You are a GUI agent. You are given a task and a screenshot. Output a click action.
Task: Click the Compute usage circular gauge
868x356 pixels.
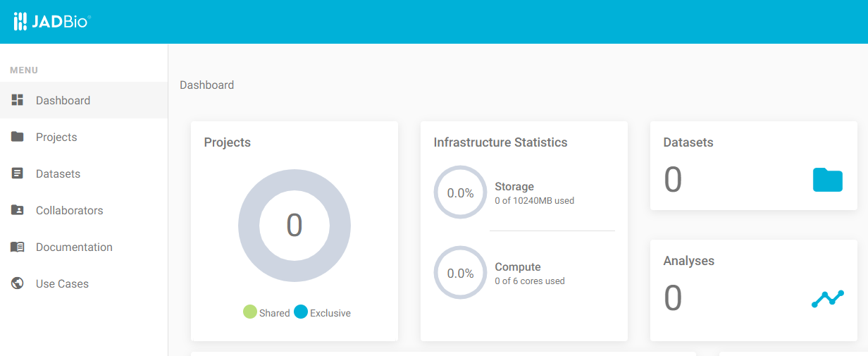point(460,273)
